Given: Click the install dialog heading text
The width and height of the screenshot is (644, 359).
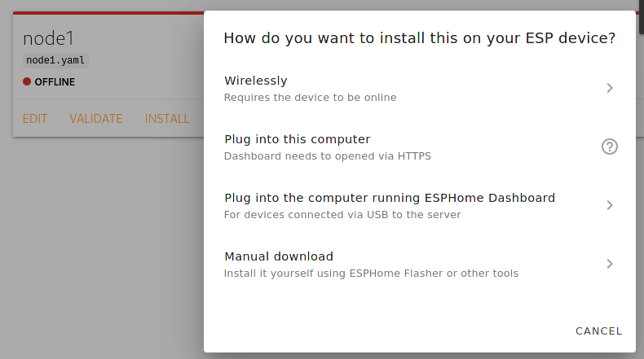Looking at the screenshot, I should (419, 38).
